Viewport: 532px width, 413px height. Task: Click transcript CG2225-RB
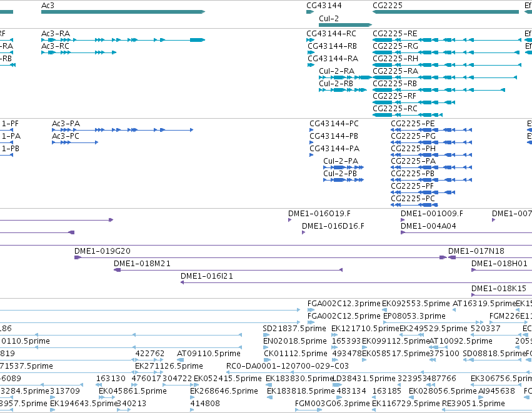tap(439, 90)
